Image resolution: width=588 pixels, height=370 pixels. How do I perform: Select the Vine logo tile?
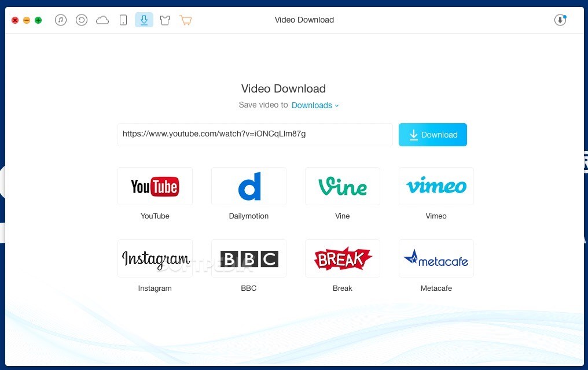pyautogui.click(x=343, y=186)
